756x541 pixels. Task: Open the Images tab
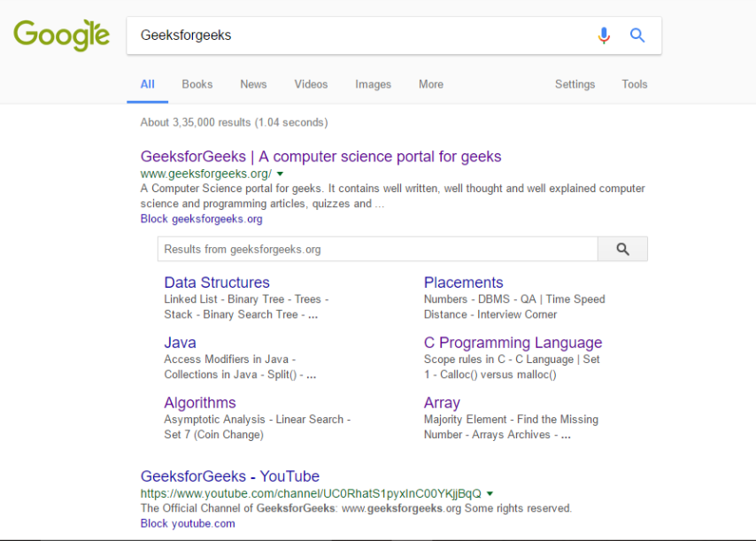374,84
